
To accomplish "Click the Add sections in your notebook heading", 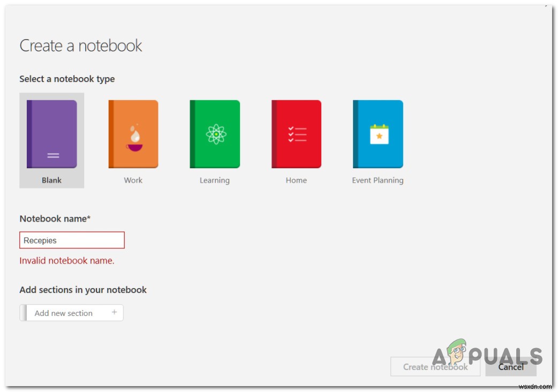I will click(83, 290).
